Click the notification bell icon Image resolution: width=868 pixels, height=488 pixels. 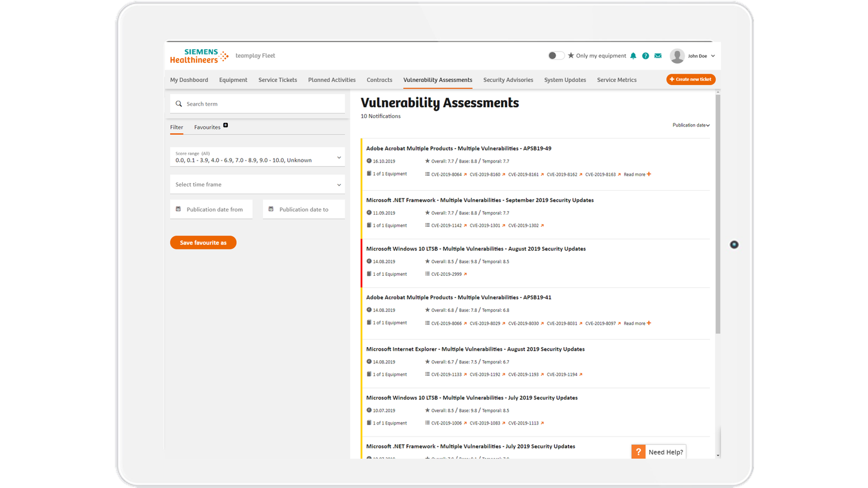(x=633, y=56)
